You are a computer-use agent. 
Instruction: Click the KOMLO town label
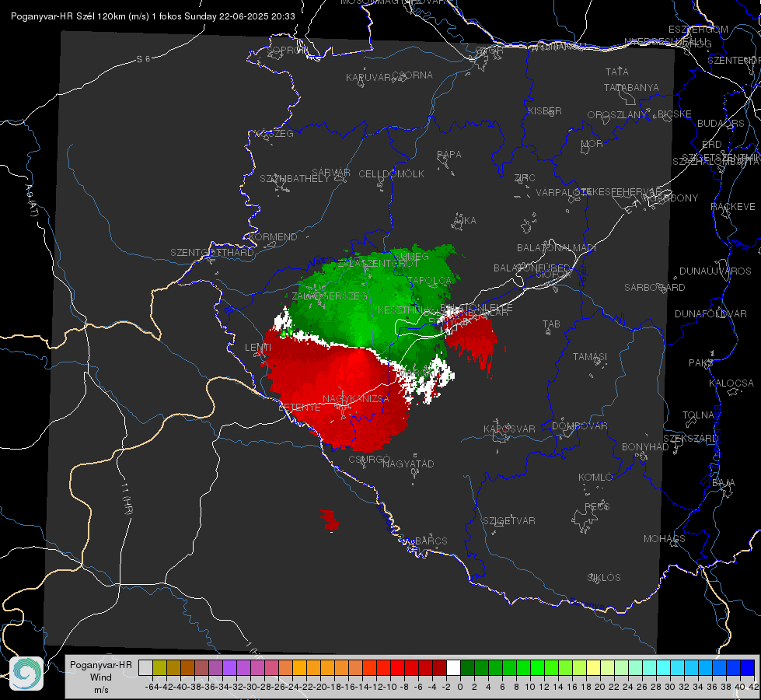click(x=595, y=478)
